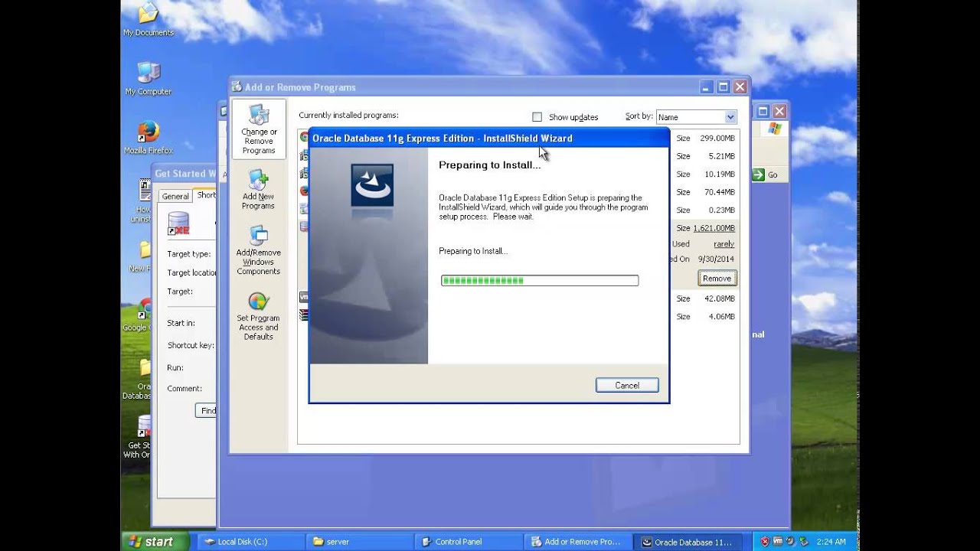
Task: Open Set Program Access and Defaults icon
Action: (259, 316)
